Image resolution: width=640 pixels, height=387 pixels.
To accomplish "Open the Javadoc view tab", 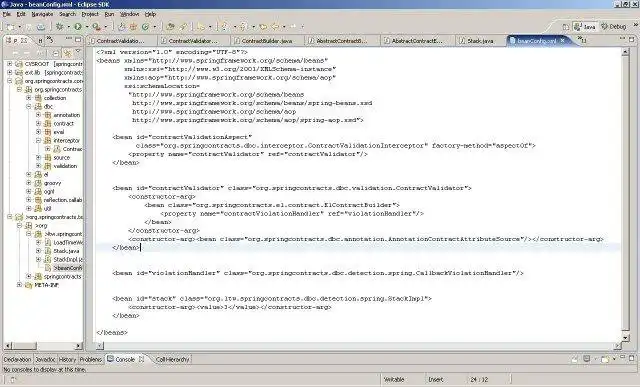I will (x=45, y=360).
